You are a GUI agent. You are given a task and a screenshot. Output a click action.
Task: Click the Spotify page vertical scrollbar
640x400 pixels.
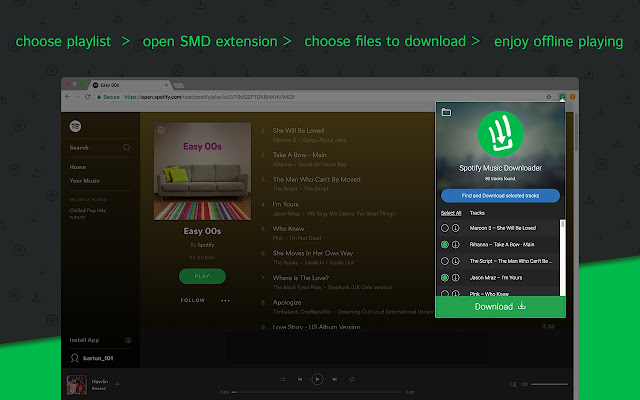(x=576, y=131)
